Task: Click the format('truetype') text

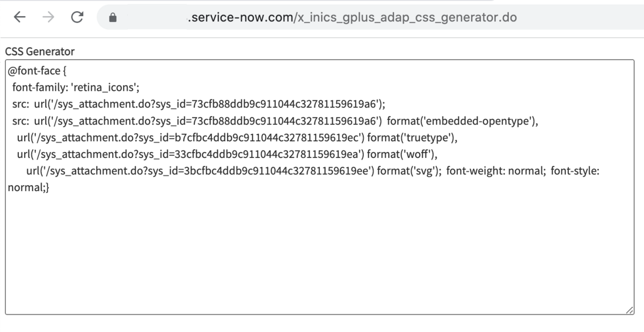Action: pyautogui.click(x=413, y=138)
